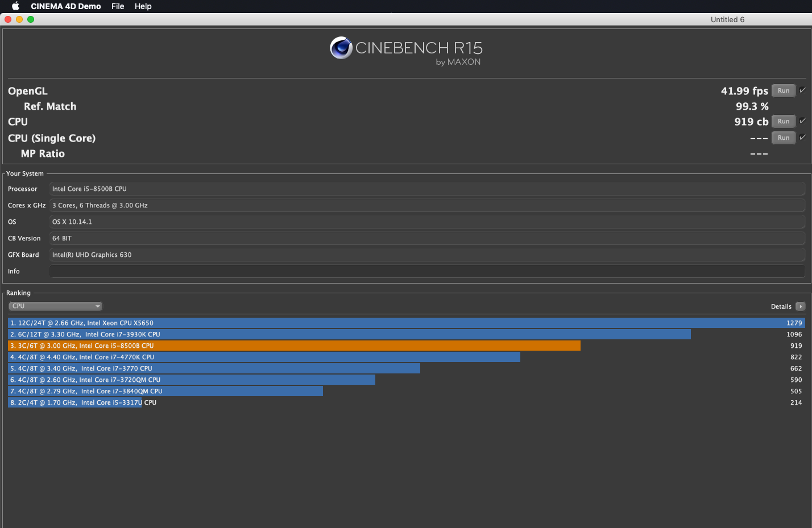Click the Cinebench R15 logo sphere

[x=341, y=48]
